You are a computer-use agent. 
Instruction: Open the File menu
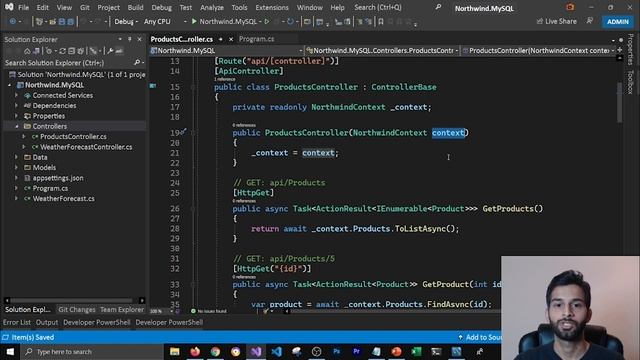coord(24,7)
